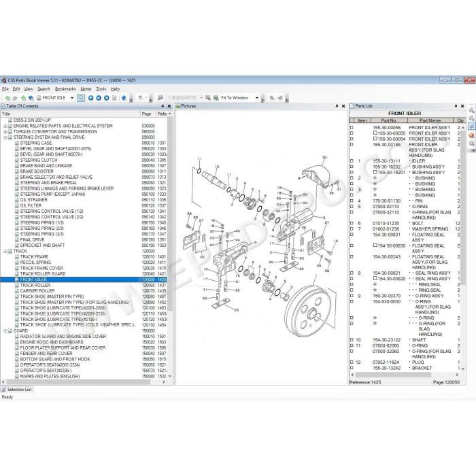
Task: Open the File menu
Action: pos(5,89)
